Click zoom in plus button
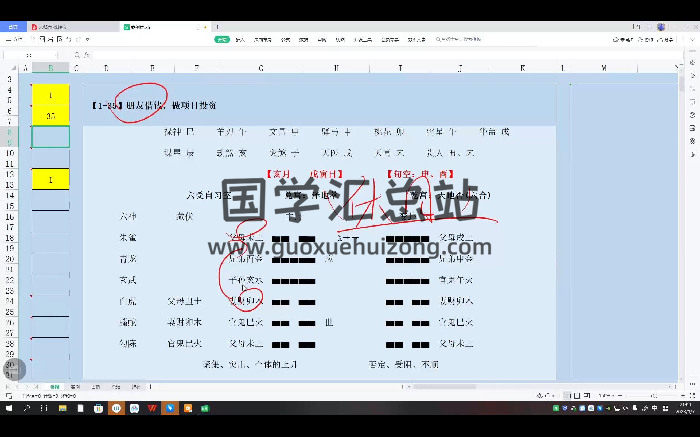 (x=684, y=395)
